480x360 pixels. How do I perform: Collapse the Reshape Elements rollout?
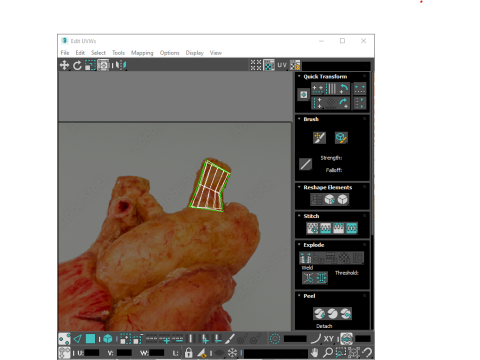(x=299, y=187)
